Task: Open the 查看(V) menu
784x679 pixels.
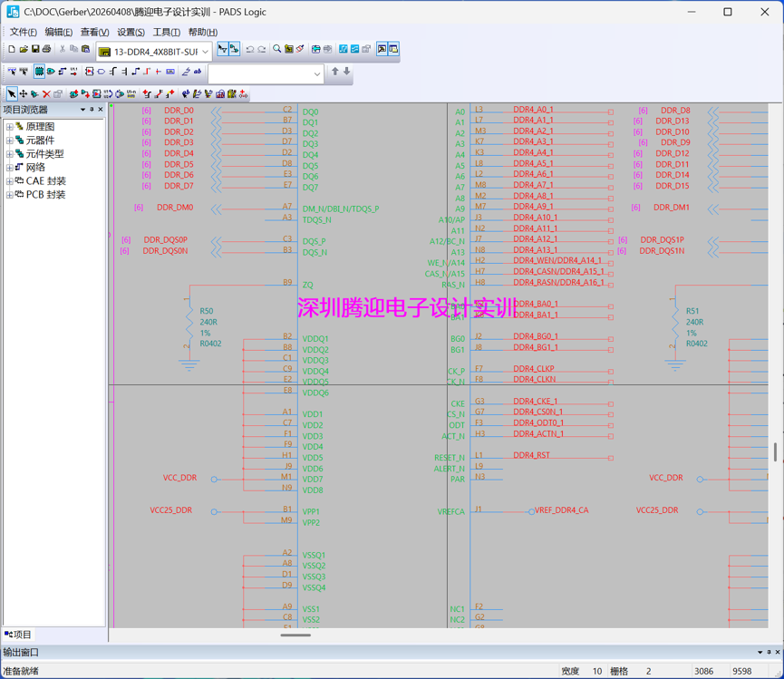Action: pyautogui.click(x=94, y=32)
